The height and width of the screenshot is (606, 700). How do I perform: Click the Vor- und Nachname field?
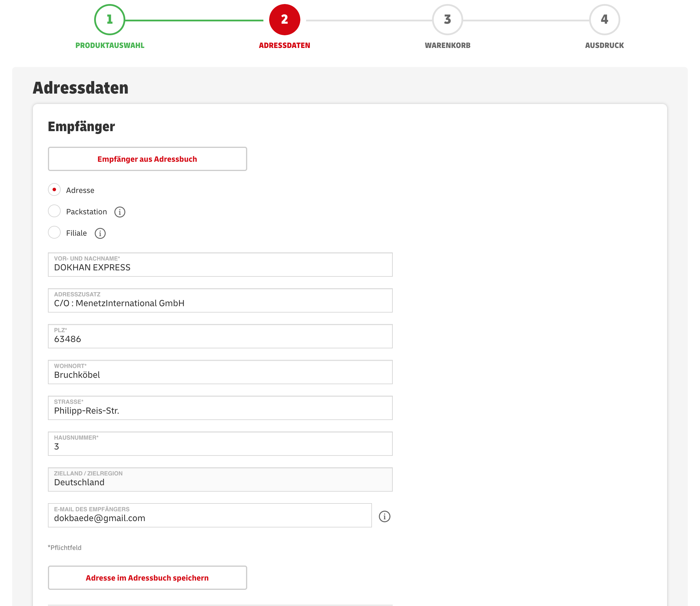click(220, 265)
